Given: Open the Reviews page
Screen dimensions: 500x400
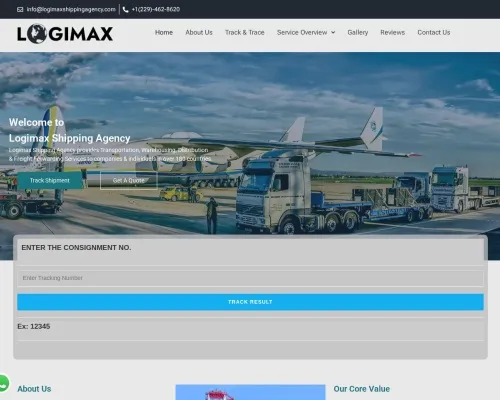Looking at the screenshot, I should pos(393,32).
